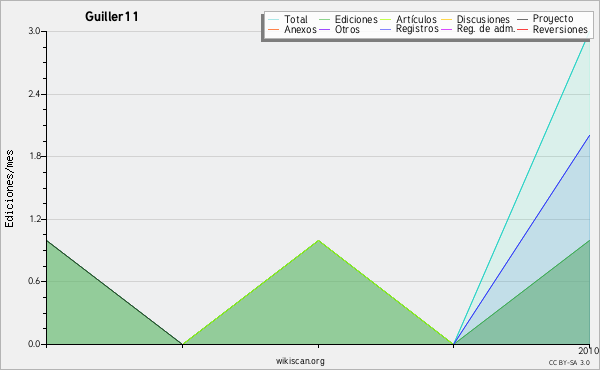Click the Ediciones/mes y-axis title
Viewport: 600px width, 370px height.
9,188
